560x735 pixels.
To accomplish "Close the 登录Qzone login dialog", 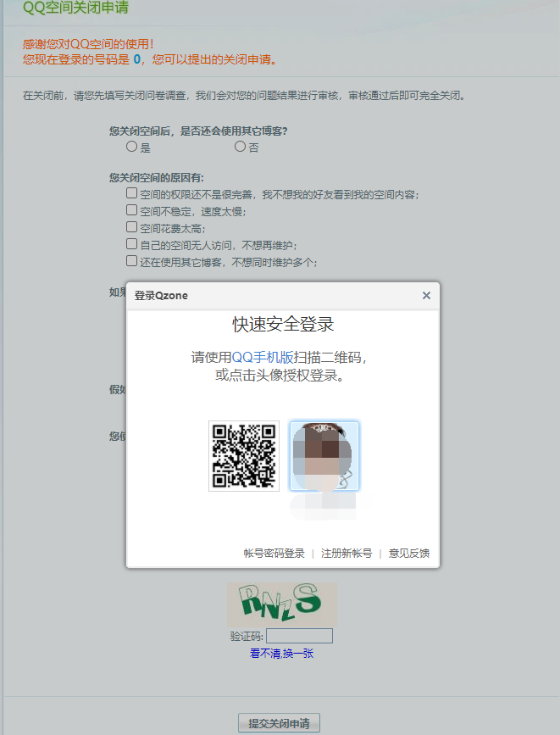I will (x=426, y=296).
